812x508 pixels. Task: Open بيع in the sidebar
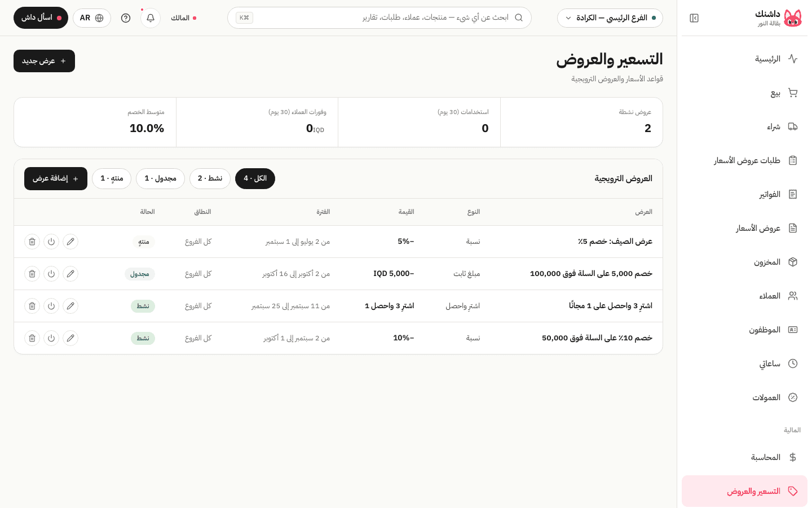(x=744, y=93)
